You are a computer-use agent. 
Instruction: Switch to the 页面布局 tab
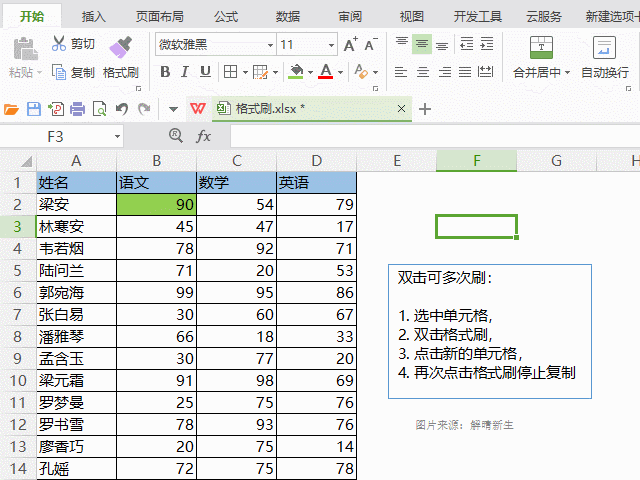(x=160, y=16)
